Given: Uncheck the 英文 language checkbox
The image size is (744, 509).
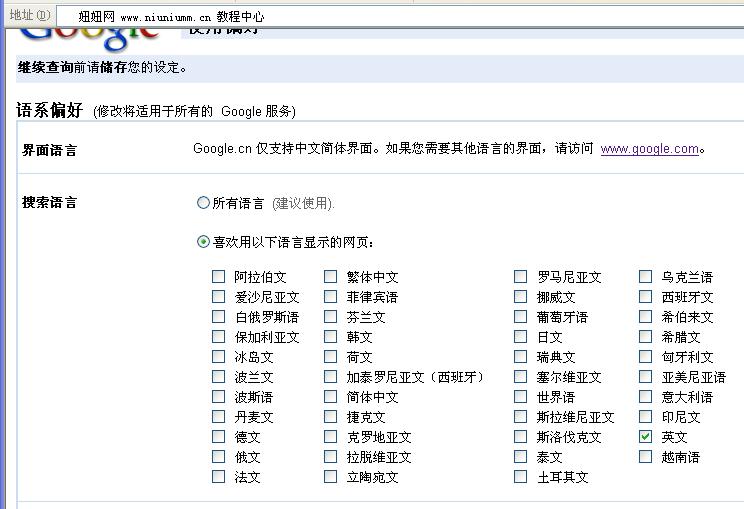Looking at the screenshot, I should click(646, 437).
